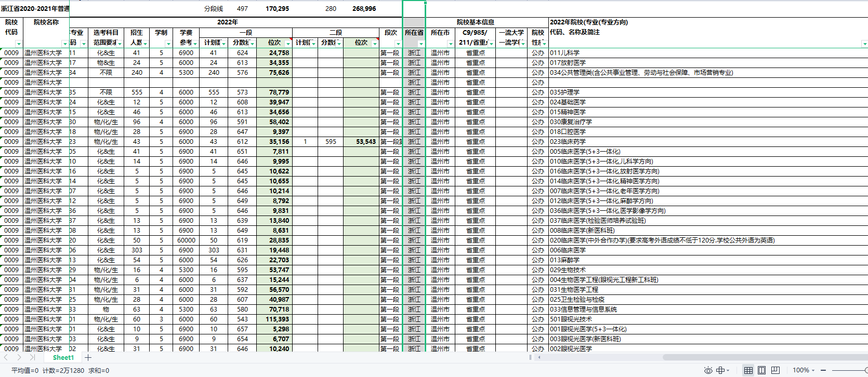The height and width of the screenshot is (377, 868).
Task: Select the 501眼视光技术 major cell
Action: tap(708, 319)
